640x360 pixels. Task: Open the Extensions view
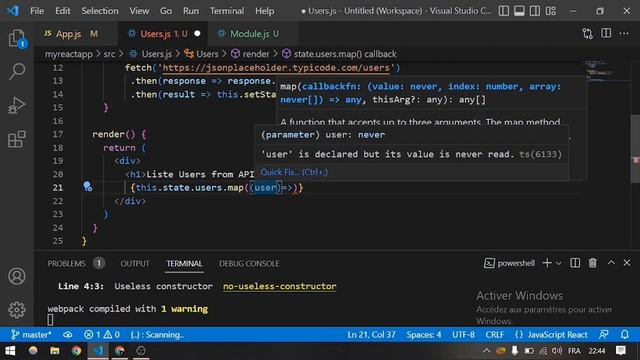point(17,139)
